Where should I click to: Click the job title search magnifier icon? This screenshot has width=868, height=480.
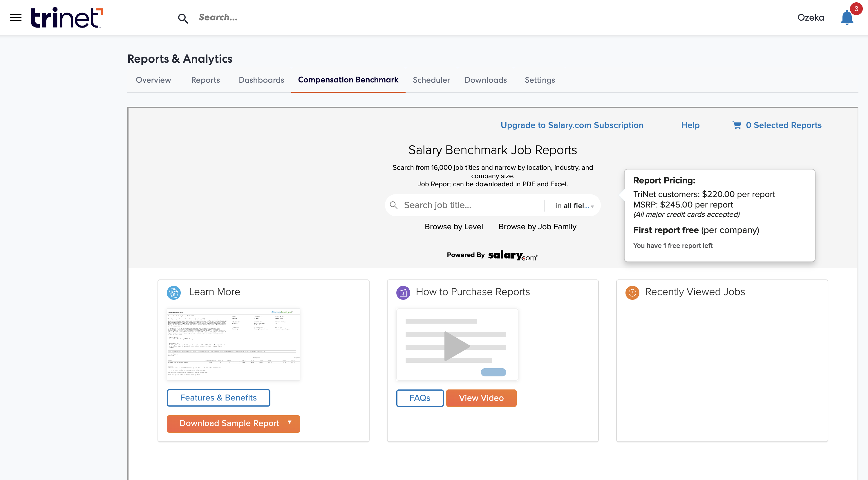click(x=394, y=205)
